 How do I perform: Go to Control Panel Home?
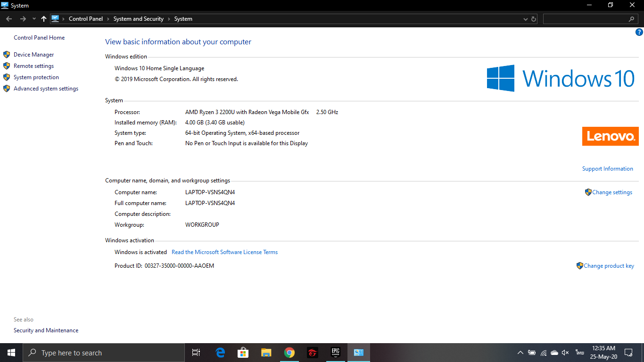(x=39, y=38)
